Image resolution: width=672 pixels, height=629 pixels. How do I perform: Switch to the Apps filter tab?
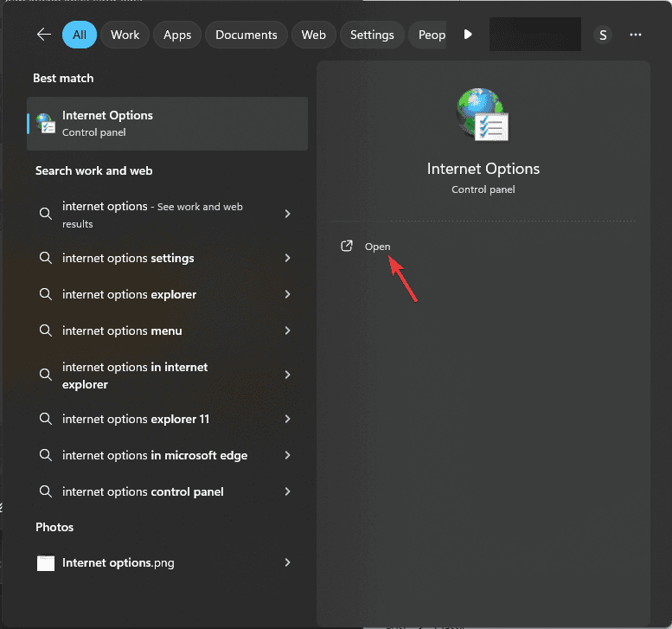click(177, 35)
